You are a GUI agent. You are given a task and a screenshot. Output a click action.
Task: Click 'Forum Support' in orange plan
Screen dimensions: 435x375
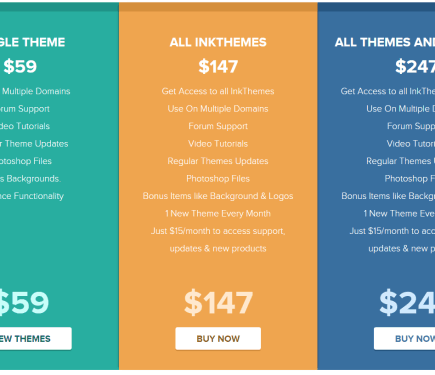(x=218, y=126)
